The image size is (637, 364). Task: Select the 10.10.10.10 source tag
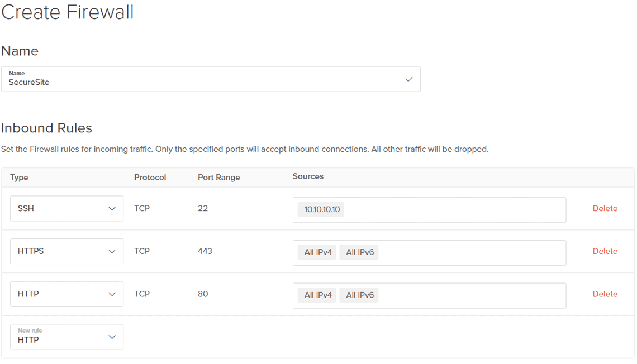pyautogui.click(x=320, y=209)
